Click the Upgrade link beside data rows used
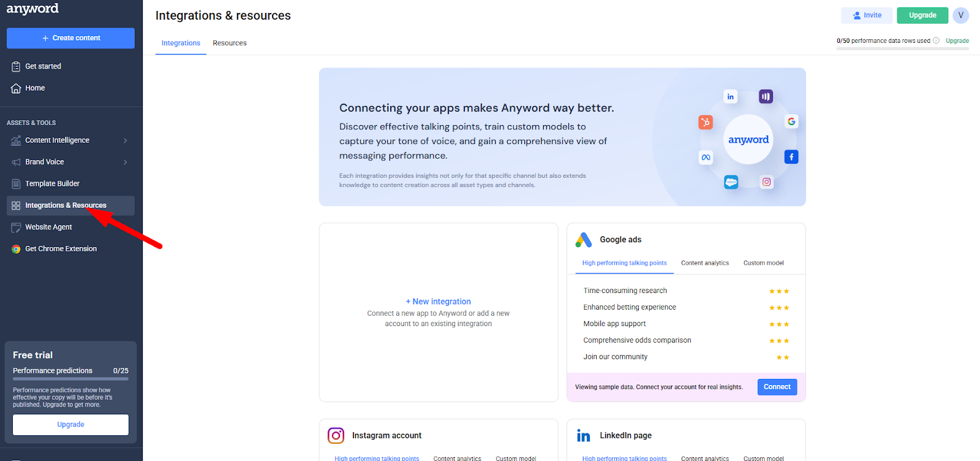980x461 pixels. tap(957, 41)
